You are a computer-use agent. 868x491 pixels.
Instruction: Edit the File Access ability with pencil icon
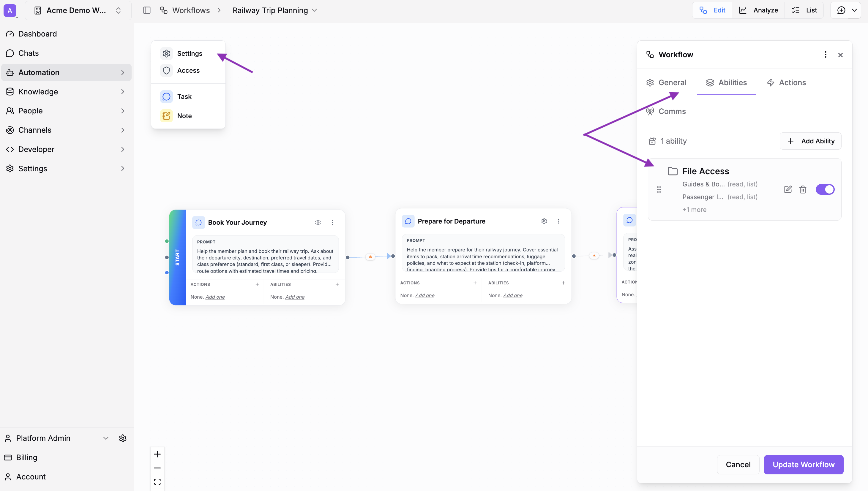[788, 189]
